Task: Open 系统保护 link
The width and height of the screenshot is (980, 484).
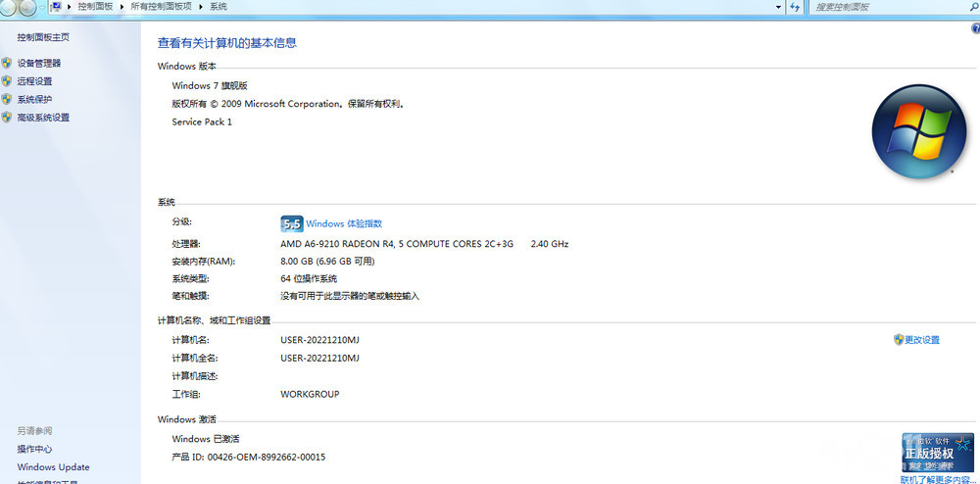Action: point(34,99)
